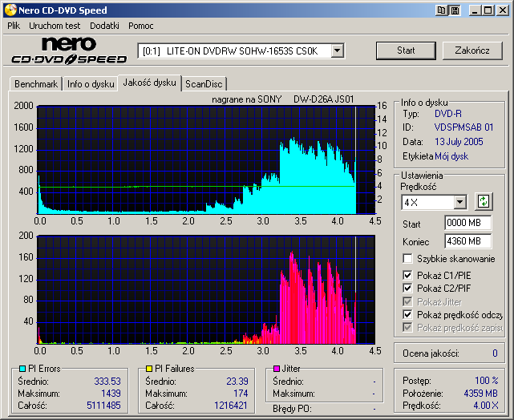
Task: Click PI Failures Maksimum value 174
Action: [241, 393]
